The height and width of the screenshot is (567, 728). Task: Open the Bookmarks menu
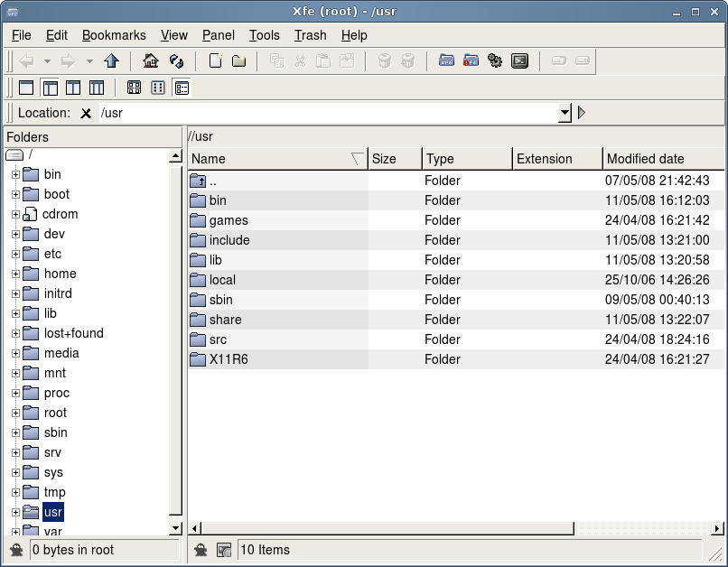114,35
